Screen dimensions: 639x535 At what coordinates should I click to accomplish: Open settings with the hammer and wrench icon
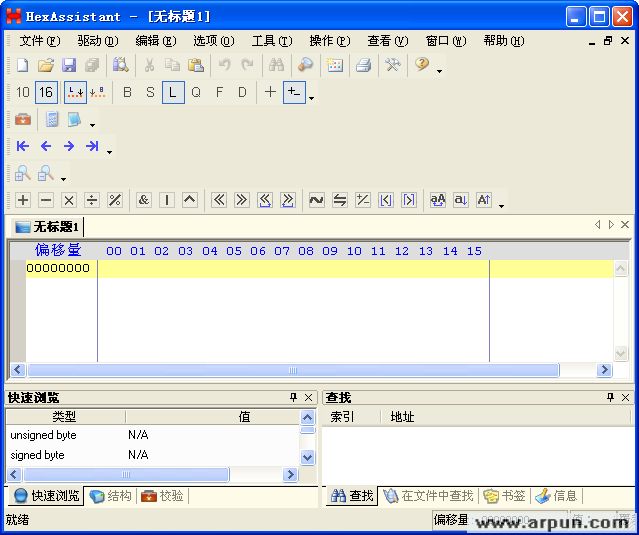pyautogui.click(x=392, y=65)
